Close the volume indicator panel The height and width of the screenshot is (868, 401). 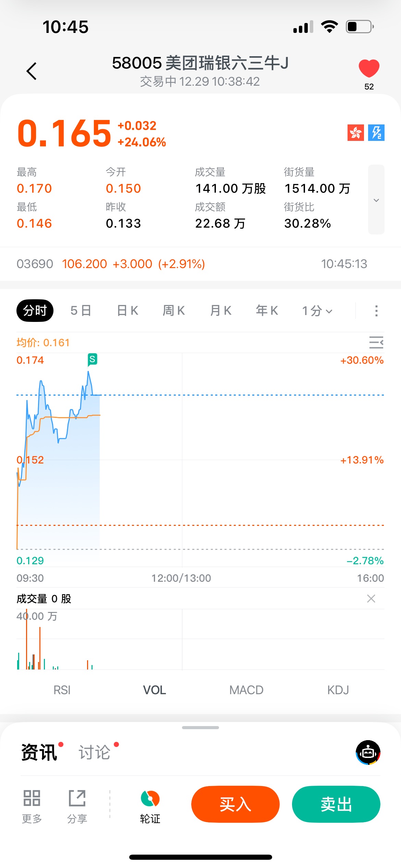(371, 599)
